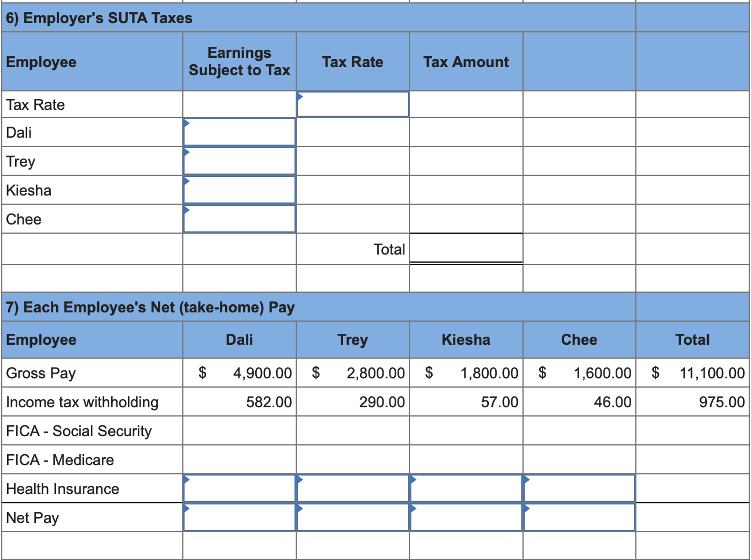Click the 'Kiesha' row label in SUTA table
This screenshot has height=560, width=751.
click(x=29, y=190)
